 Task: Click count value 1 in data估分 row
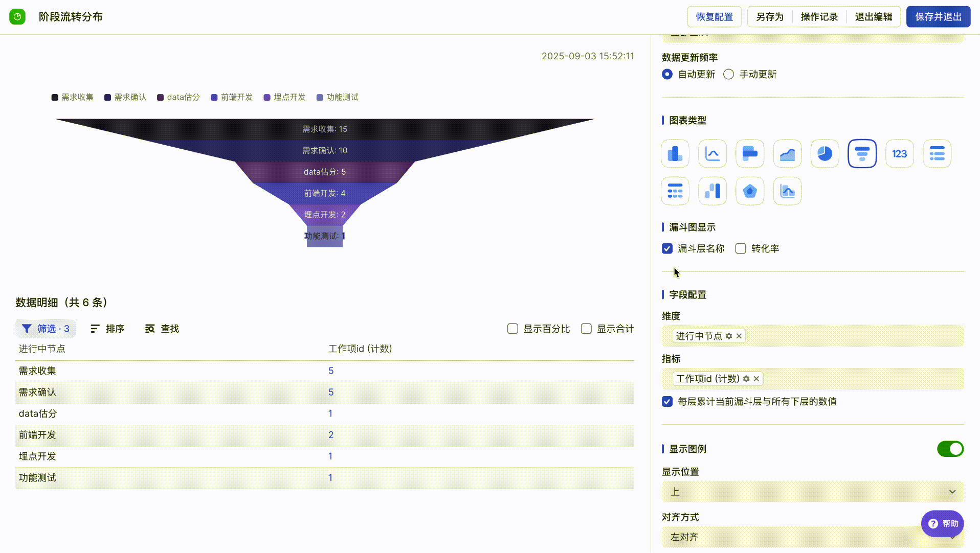(x=330, y=414)
